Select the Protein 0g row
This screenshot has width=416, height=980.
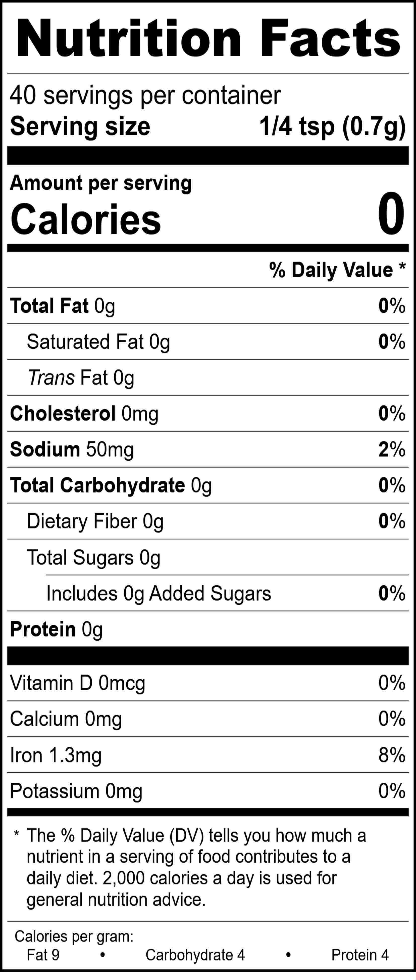(56, 629)
